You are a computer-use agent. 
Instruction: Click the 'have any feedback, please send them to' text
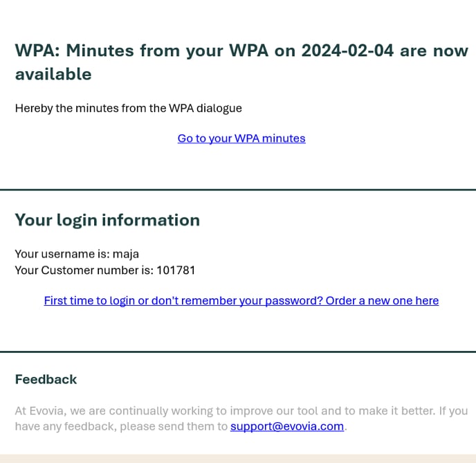[x=121, y=426]
